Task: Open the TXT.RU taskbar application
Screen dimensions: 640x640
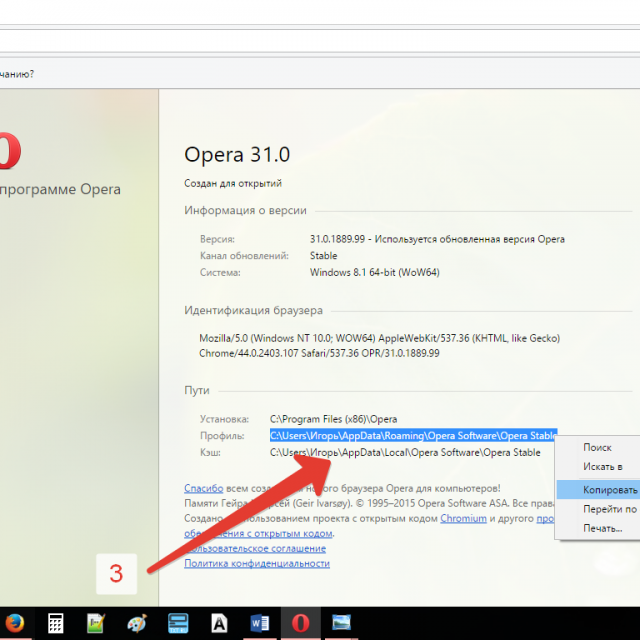Action: coord(178,623)
